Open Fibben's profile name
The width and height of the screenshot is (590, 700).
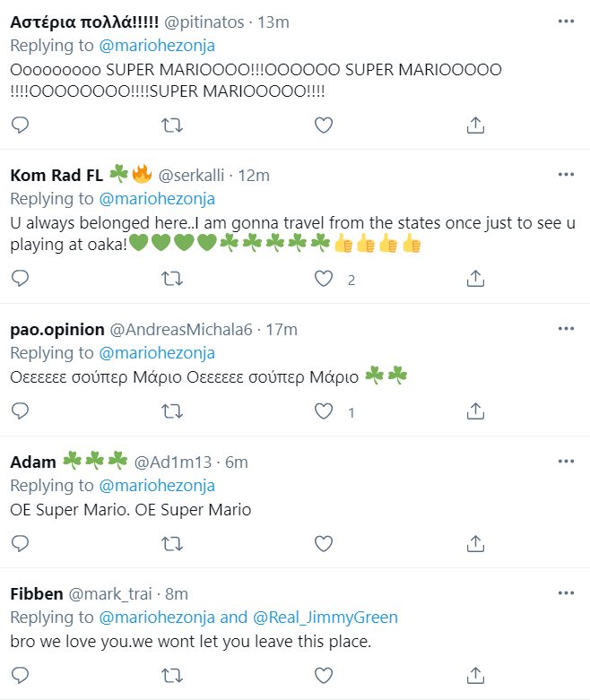click(x=34, y=593)
